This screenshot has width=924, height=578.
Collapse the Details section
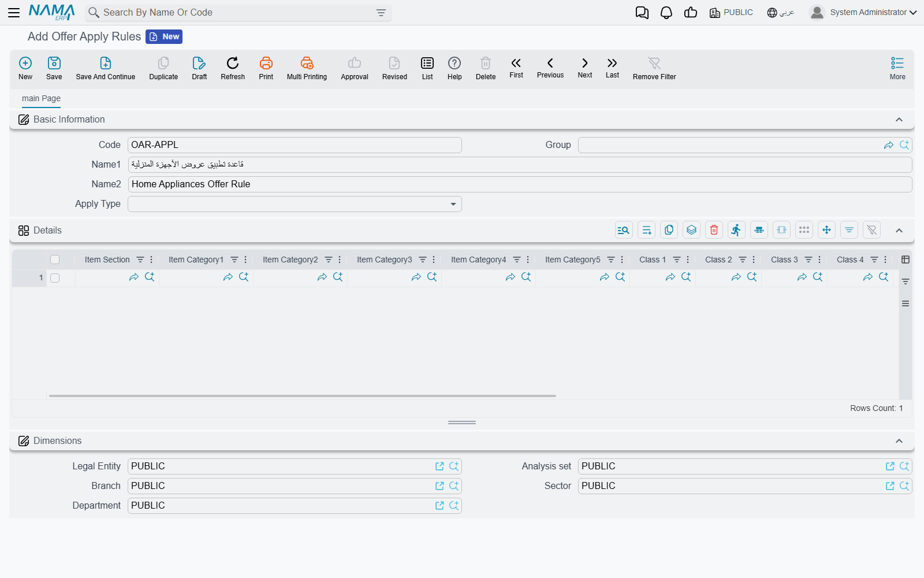[x=899, y=231]
